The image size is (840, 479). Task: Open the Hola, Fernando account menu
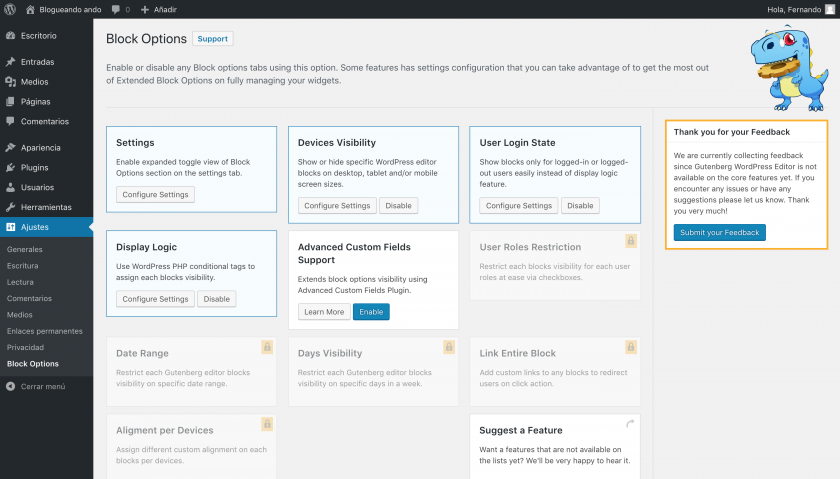point(800,9)
